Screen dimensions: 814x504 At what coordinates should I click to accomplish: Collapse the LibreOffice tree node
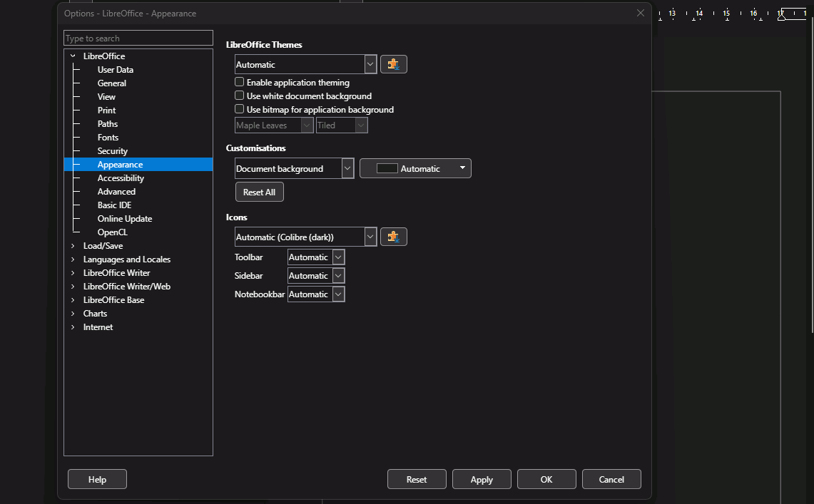(73, 56)
